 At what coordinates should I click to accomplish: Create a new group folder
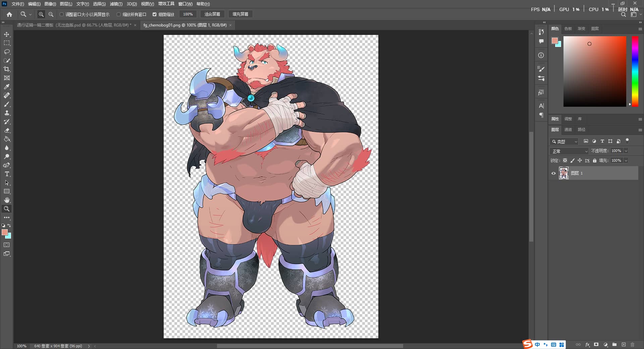(x=614, y=345)
